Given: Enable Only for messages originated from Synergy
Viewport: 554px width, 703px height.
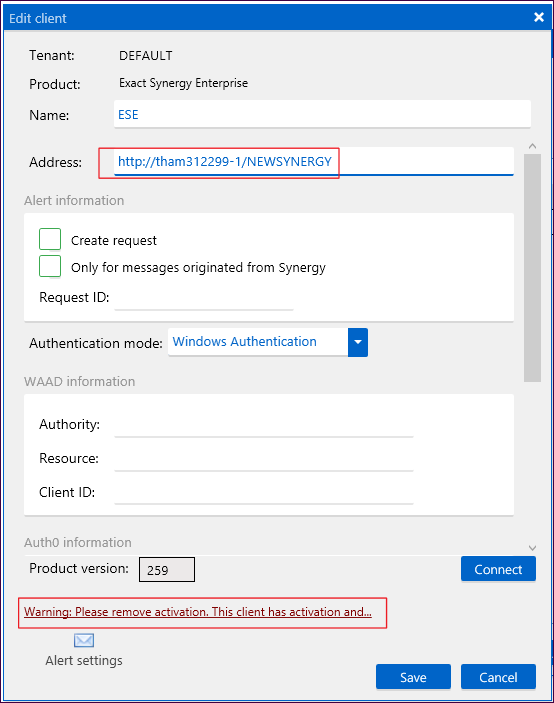Looking at the screenshot, I should coord(50,266).
